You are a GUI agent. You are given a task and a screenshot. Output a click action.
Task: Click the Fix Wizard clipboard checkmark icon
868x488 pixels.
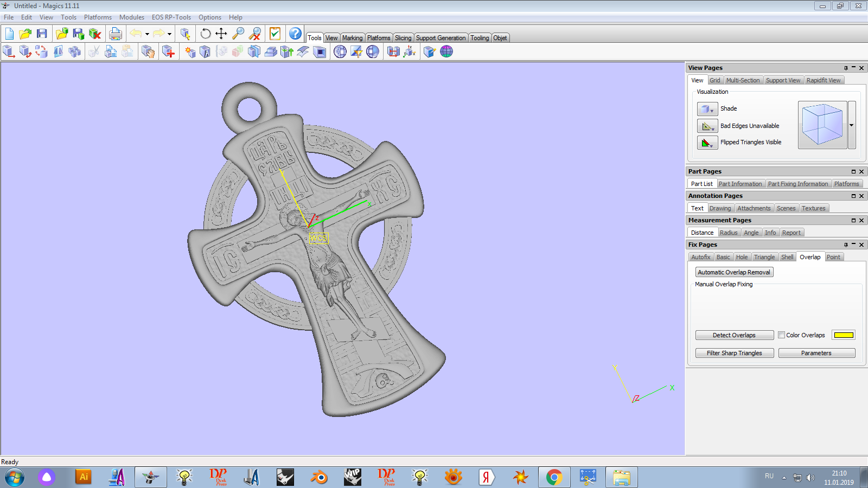pos(275,34)
